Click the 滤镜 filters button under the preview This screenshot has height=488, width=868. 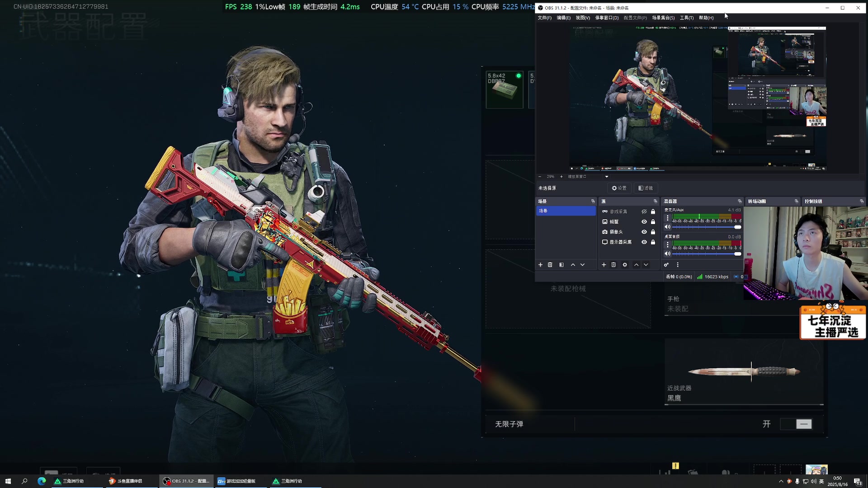[646, 188]
